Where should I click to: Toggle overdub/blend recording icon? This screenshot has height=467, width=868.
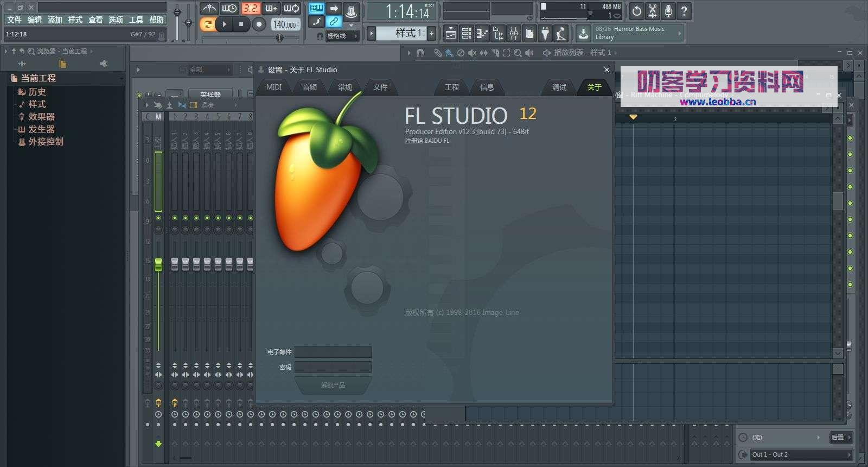271,8
